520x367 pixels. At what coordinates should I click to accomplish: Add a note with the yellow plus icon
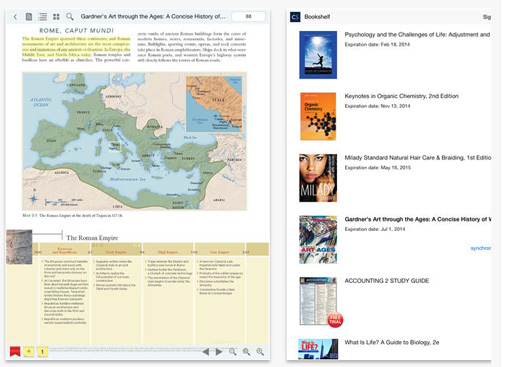pyautogui.click(x=29, y=351)
